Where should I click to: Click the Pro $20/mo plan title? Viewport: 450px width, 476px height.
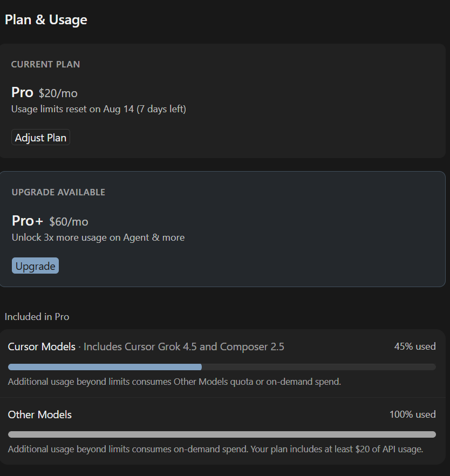point(44,92)
